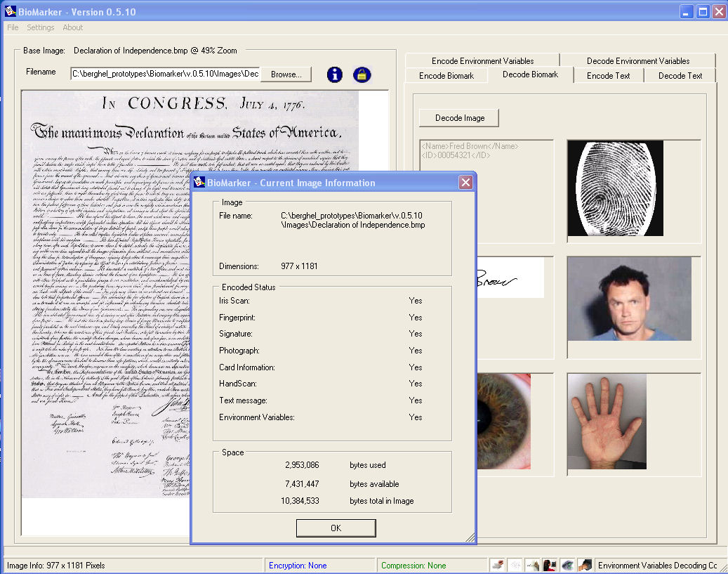The image size is (728, 574).
Task: Open the Settings menu
Action: (41, 27)
